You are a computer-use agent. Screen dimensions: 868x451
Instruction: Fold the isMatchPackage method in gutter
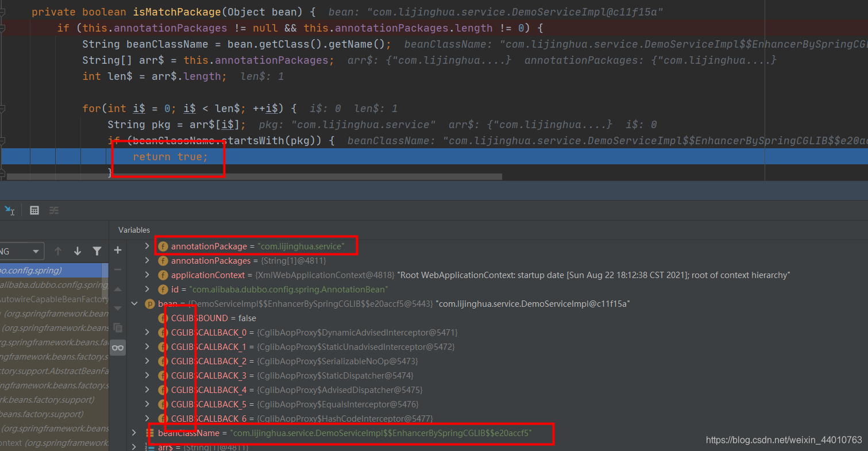point(3,11)
